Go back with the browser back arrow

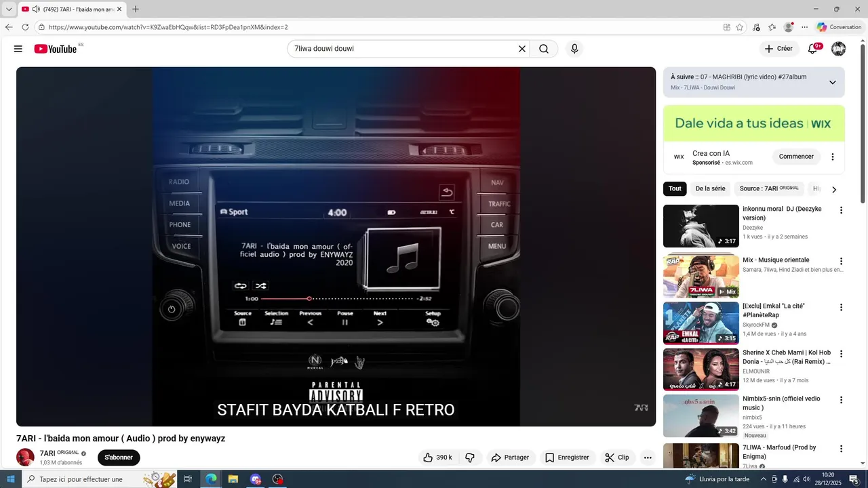click(x=9, y=27)
